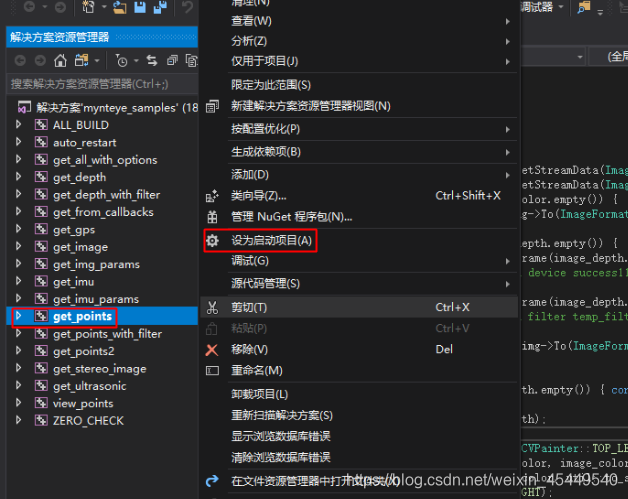The height and width of the screenshot is (499, 628).
Task: Click the solution file icon for mynteye_samples
Action: point(24,107)
